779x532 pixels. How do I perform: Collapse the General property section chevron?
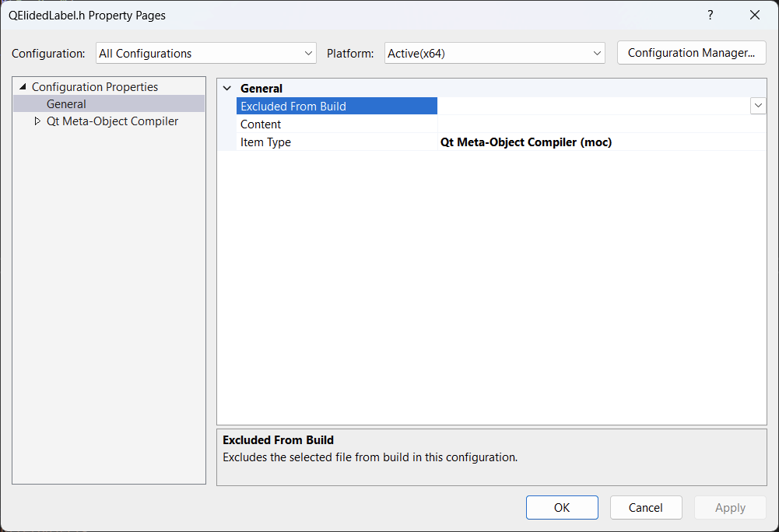tap(226, 89)
